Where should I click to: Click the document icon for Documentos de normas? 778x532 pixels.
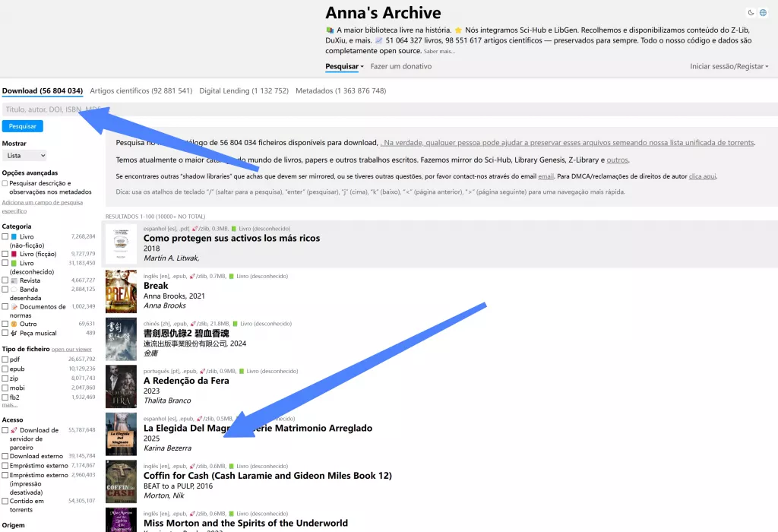pyautogui.click(x=15, y=307)
